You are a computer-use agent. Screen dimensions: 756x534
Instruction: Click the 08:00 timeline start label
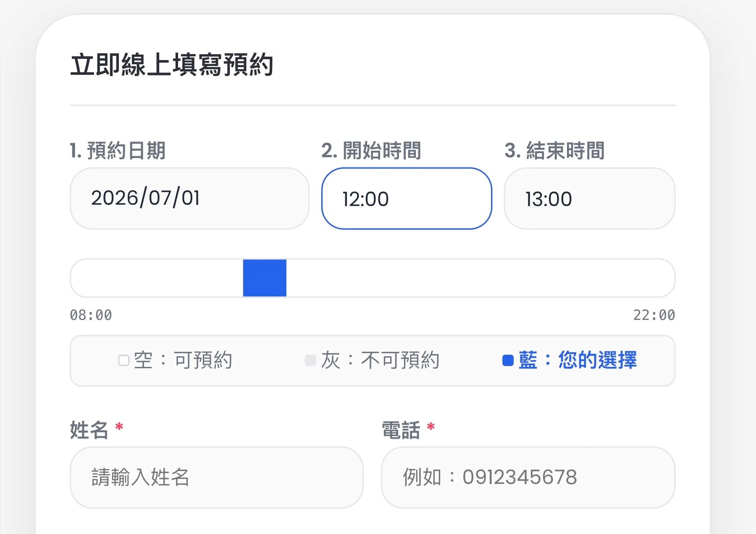pyautogui.click(x=91, y=315)
